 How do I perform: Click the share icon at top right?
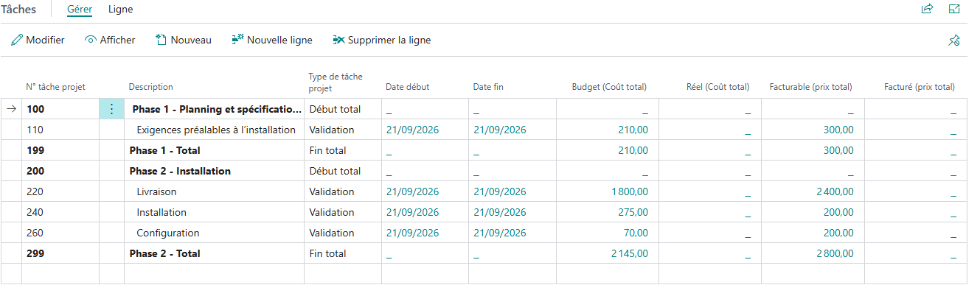tap(927, 10)
